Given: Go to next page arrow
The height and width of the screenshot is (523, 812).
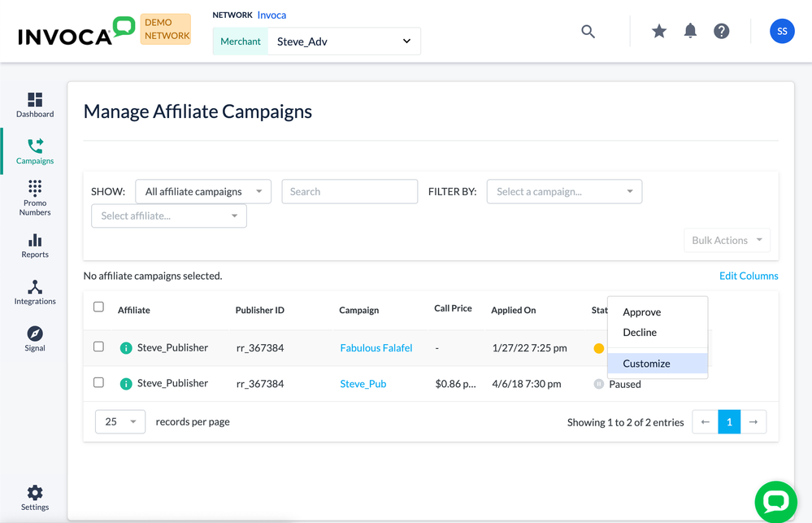Looking at the screenshot, I should pos(753,422).
